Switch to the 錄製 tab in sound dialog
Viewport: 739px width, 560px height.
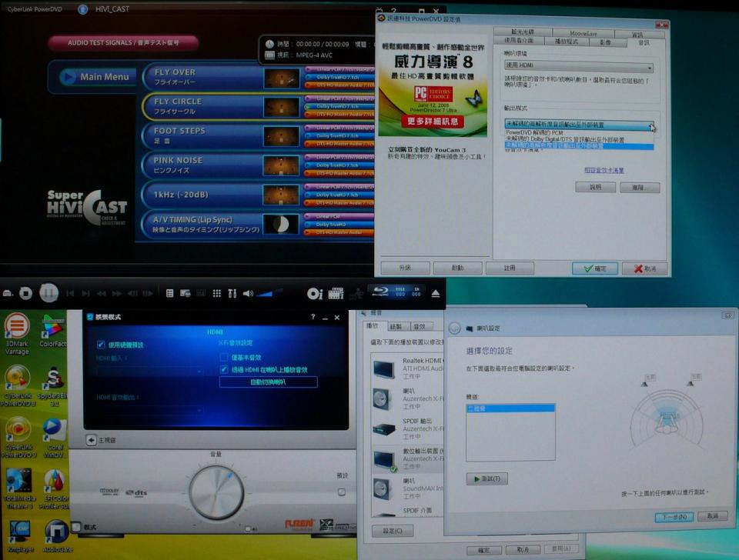click(396, 326)
